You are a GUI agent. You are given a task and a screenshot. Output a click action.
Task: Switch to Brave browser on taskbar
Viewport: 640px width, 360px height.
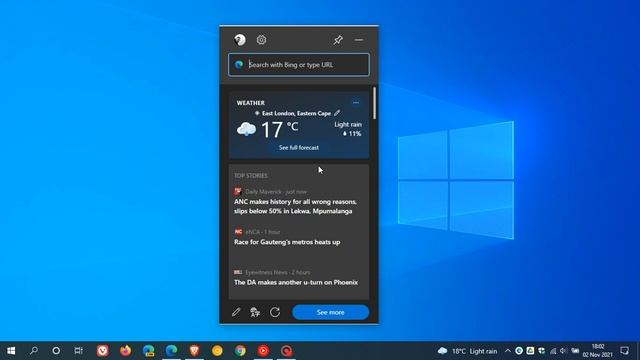coord(194,351)
